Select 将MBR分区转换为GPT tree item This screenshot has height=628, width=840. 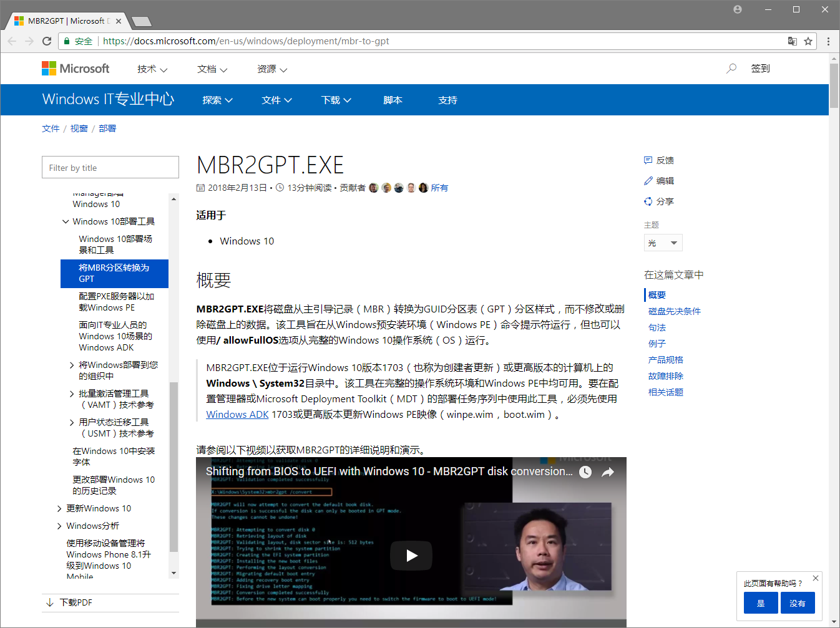coord(114,274)
